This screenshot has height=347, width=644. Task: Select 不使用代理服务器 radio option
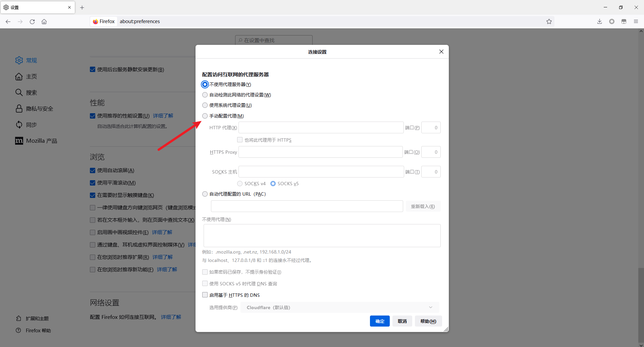pyautogui.click(x=205, y=84)
